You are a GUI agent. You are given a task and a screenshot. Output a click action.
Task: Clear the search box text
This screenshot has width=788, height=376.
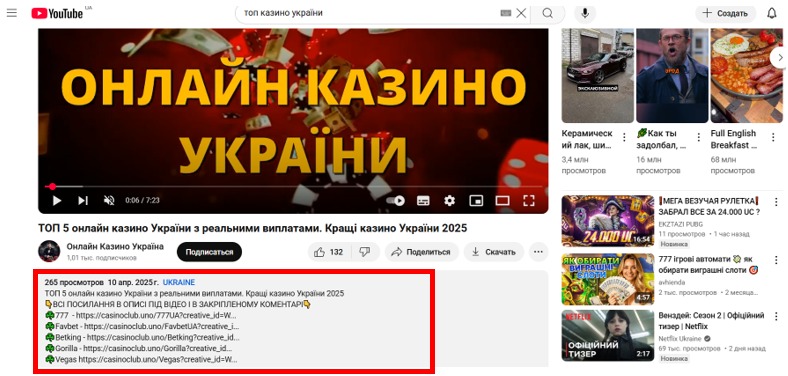click(521, 13)
